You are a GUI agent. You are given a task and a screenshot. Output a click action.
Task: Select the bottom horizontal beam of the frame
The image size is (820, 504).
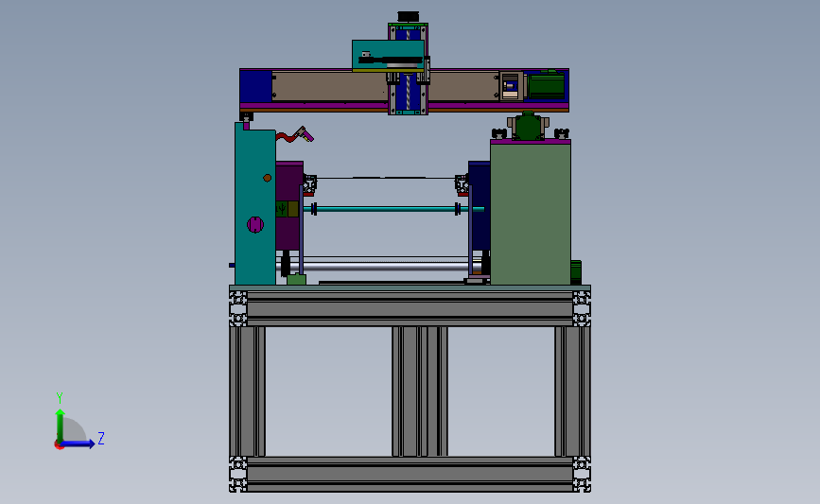(410, 474)
